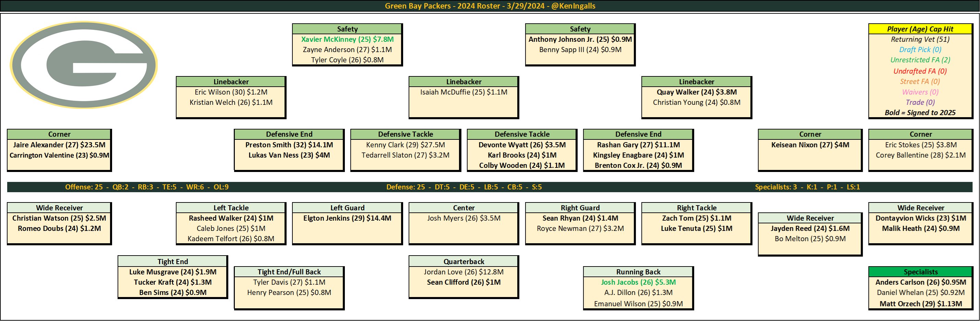The width and height of the screenshot is (980, 321).
Task: Select Matt Orzech (29) $1.13M row
Action: 921,304
